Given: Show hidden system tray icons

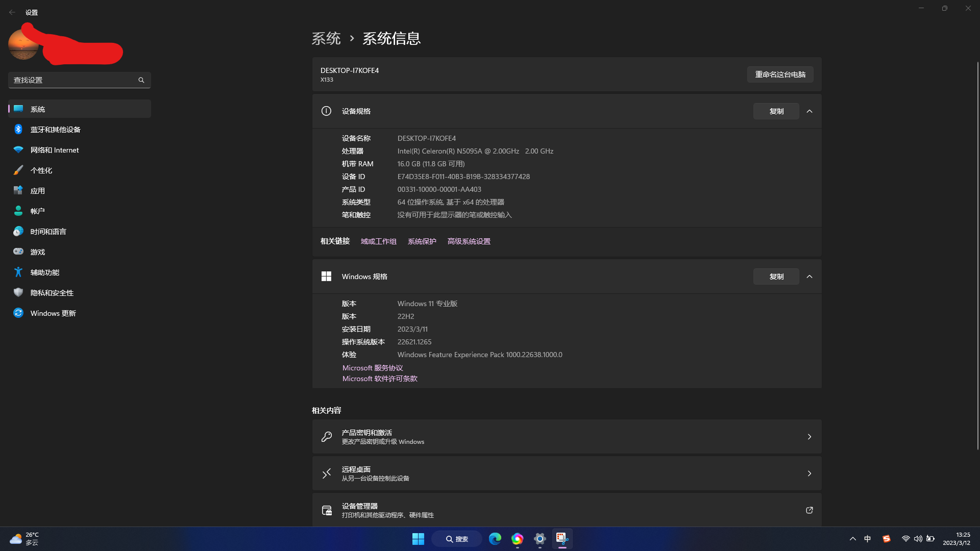Looking at the screenshot, I should click(x=853, y=539).
